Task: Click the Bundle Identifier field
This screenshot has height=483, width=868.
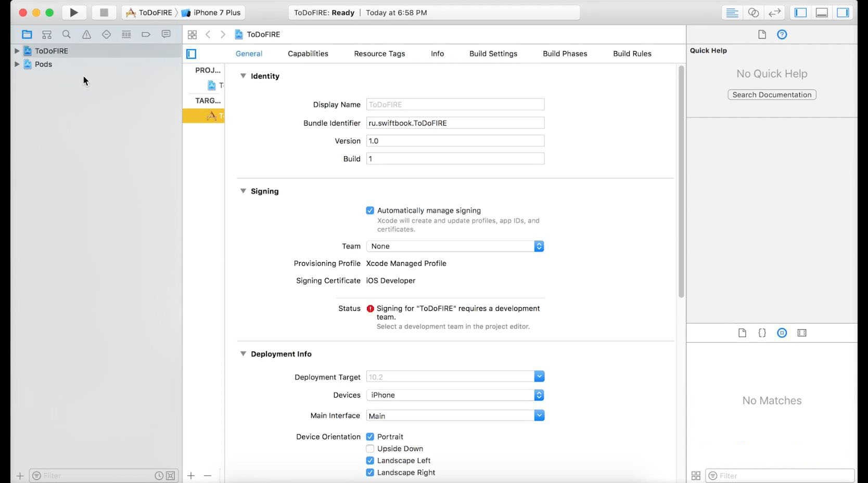Action: 455,123
